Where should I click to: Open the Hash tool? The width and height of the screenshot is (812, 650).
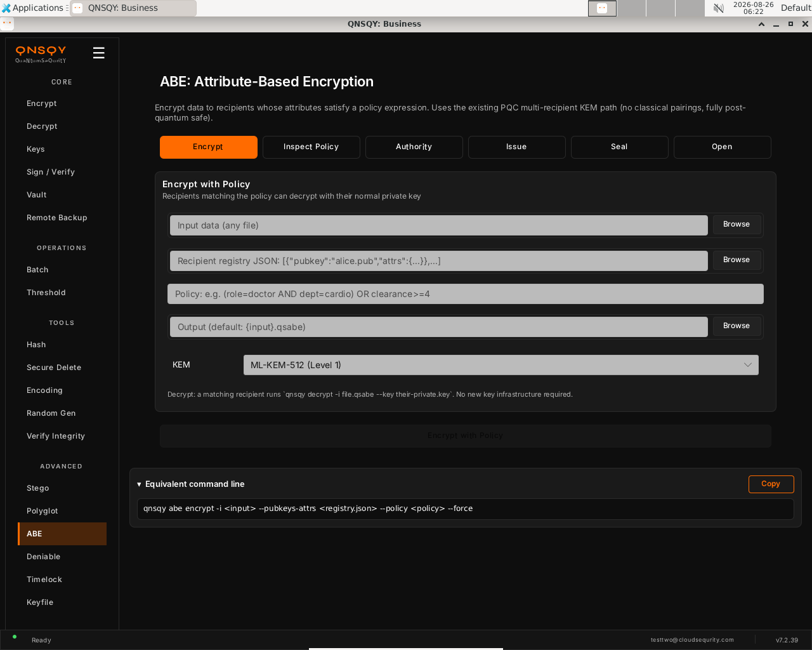(x=62, y=345)
